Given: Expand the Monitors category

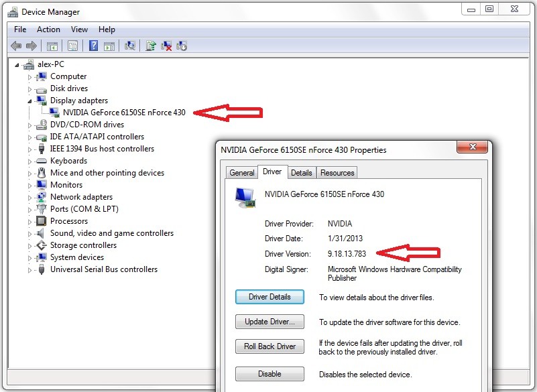Looking at the screenshot, I should click(29, 186).
